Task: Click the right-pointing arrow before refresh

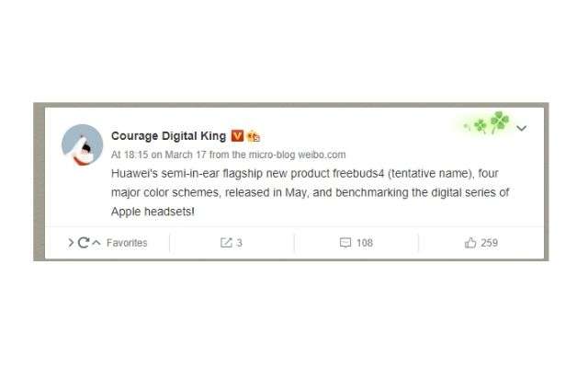Action: tap(71, 243)
